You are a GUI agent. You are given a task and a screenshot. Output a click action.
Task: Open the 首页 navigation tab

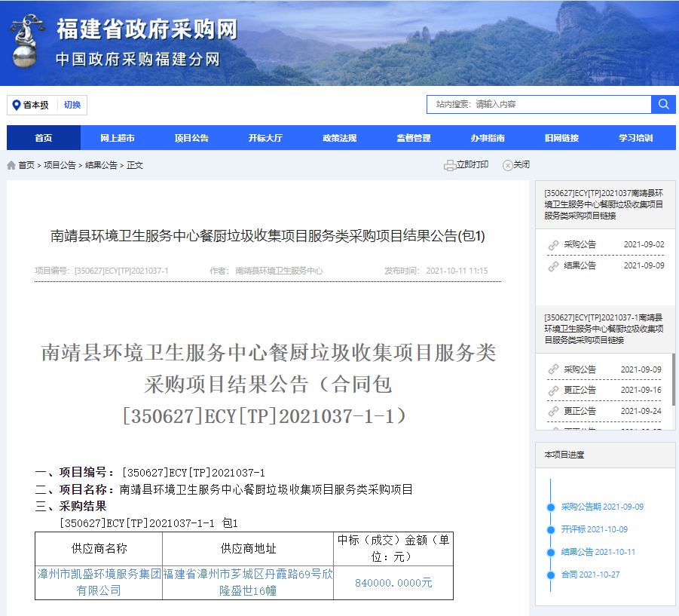click(44, 138)
